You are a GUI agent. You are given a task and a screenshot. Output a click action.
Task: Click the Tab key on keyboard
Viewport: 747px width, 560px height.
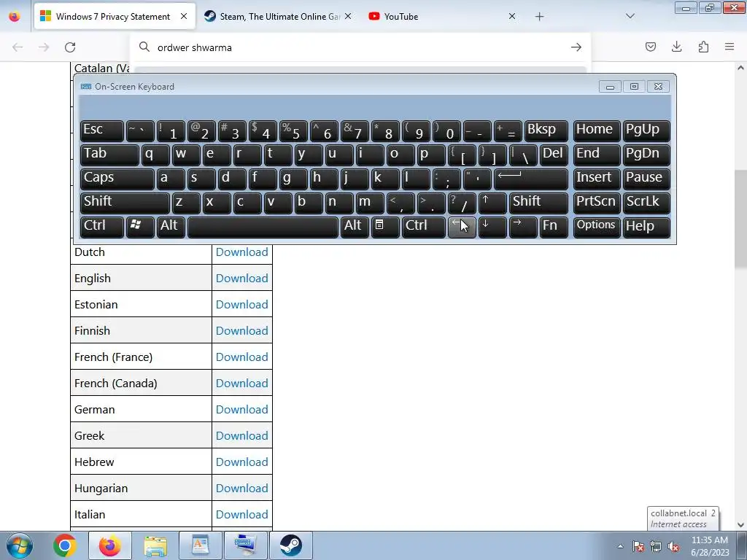point(109,155)
